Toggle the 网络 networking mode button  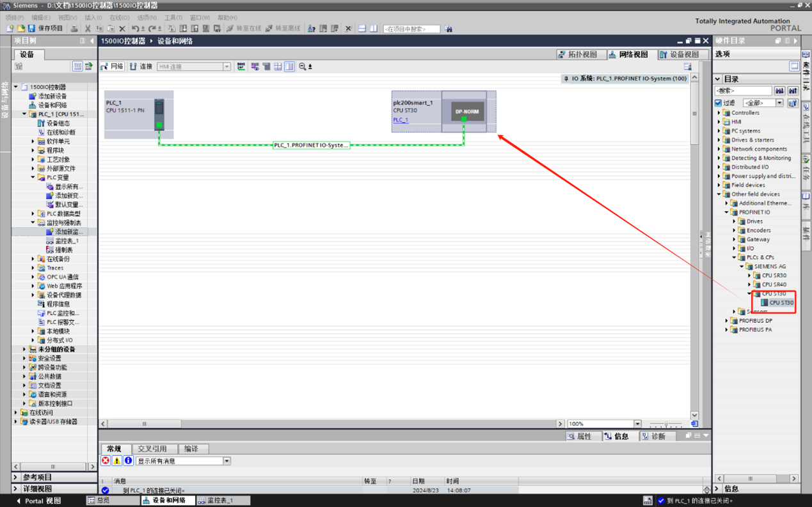112,66
